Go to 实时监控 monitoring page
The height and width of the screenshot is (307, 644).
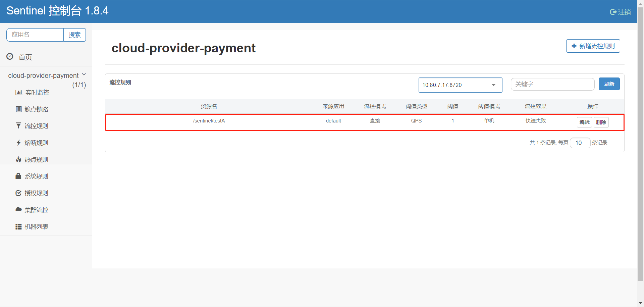(x=37, y=92)
